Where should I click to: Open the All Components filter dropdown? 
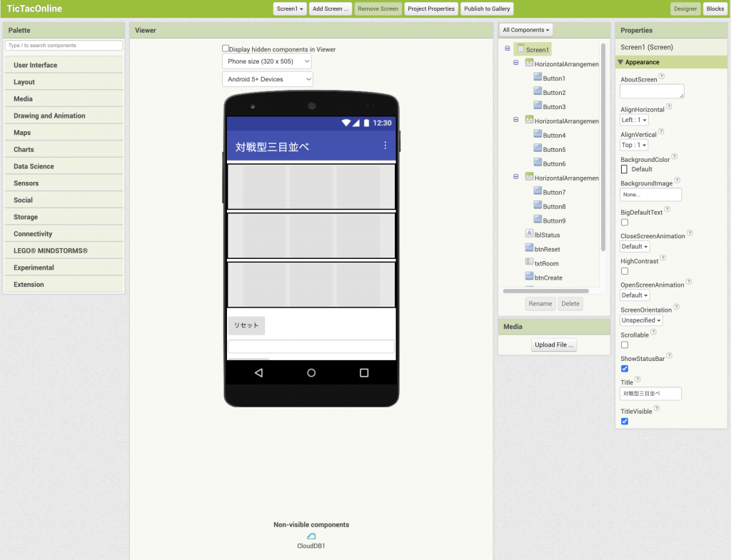pyautogui.click(x=525, y=30)
